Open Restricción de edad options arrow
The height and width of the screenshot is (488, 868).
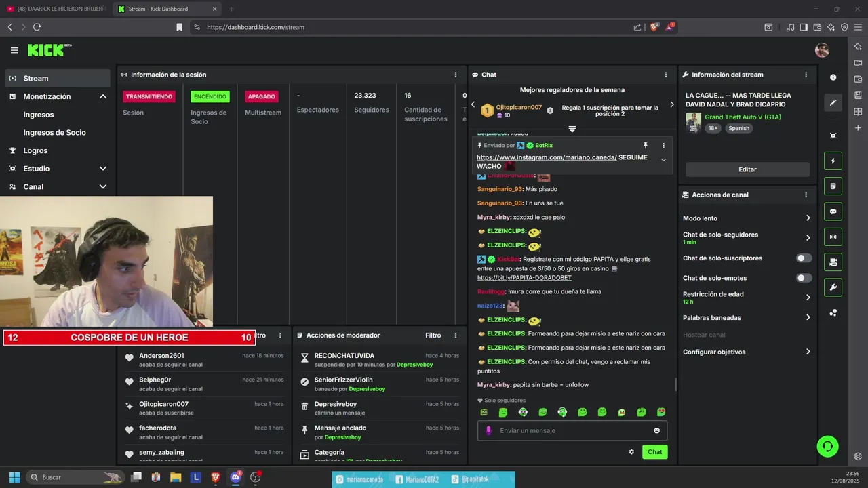(x=808, y=298)
